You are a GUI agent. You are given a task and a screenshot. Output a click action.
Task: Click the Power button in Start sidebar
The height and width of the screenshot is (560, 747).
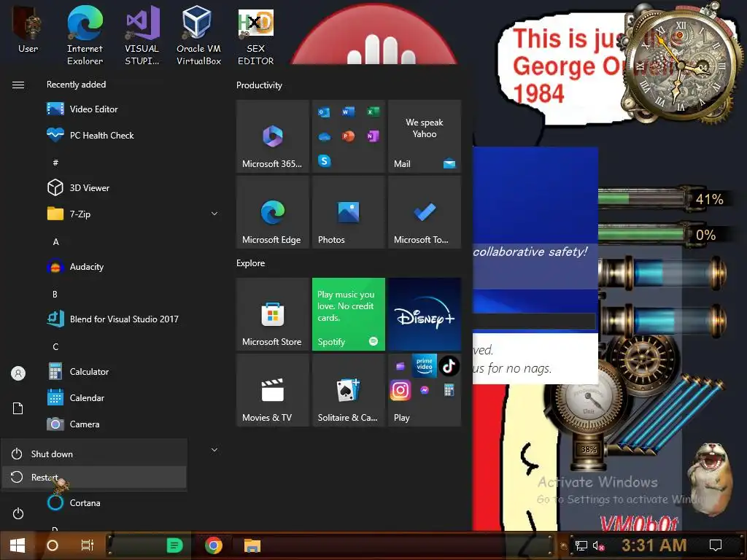(18, 513)
